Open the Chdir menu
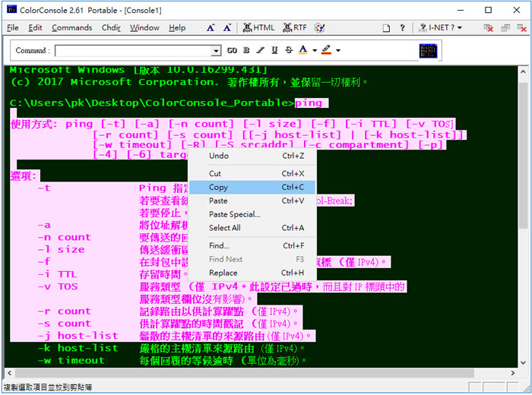The image size is (532, 395). (111, 28)
